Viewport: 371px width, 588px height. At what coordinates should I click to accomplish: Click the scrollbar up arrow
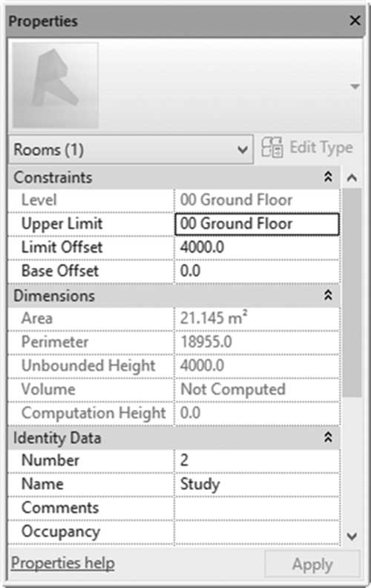coord(352,177)
